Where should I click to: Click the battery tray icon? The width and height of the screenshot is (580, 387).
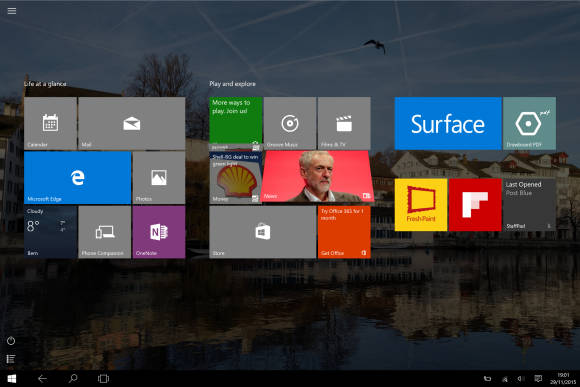pos(488,378)
